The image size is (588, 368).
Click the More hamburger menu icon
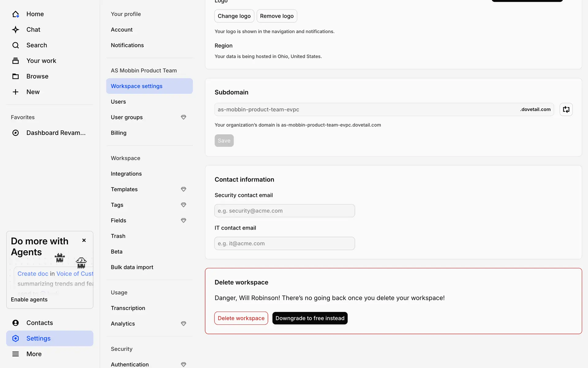(x=16, y=354)
